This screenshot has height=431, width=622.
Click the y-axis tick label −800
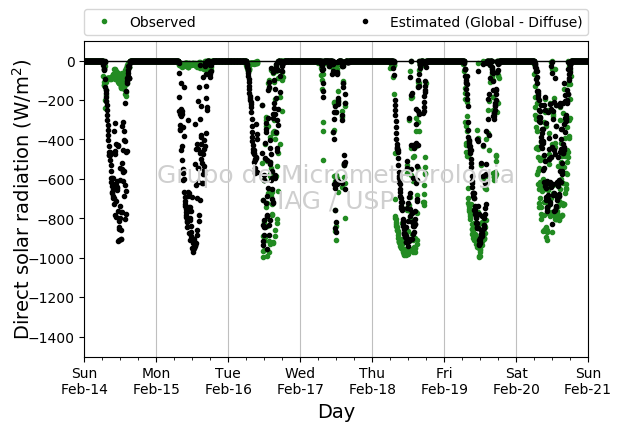pos(56,219)
